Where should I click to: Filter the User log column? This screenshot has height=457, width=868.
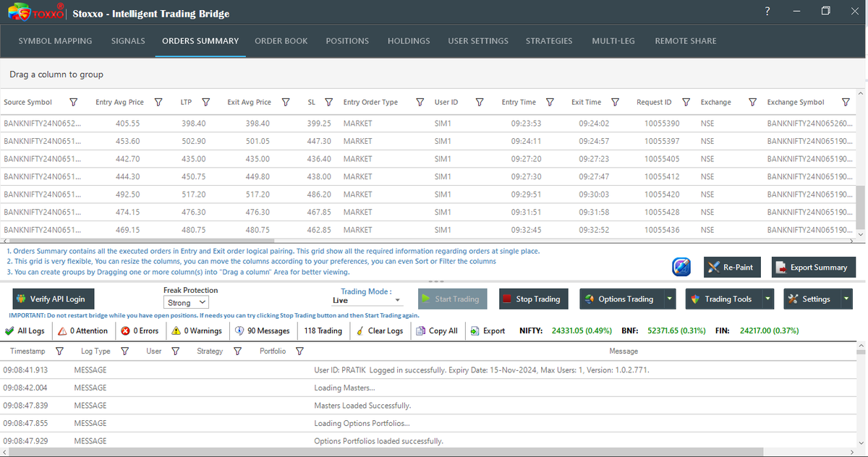[175, 351]
